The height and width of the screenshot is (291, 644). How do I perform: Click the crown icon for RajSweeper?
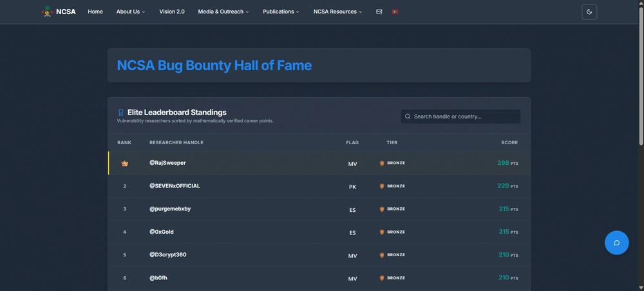coord(124,164)
